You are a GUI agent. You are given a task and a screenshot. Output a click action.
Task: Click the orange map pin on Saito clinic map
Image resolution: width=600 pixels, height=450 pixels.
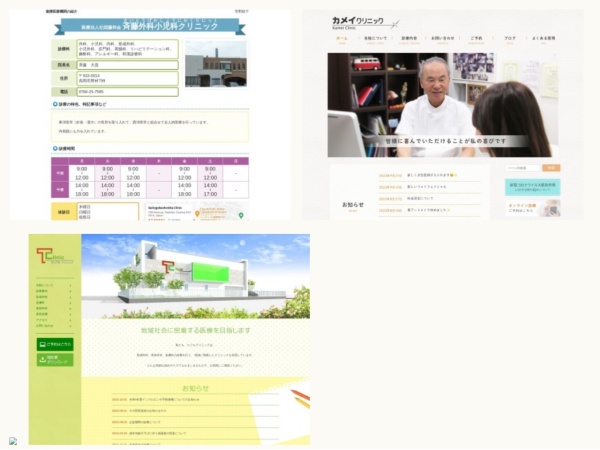point(197,214)
